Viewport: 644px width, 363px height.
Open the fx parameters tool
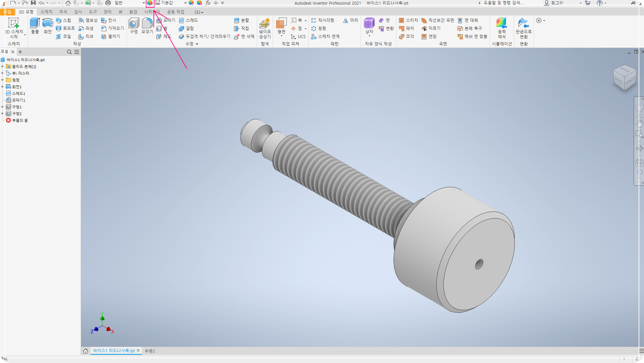(208, 3)
